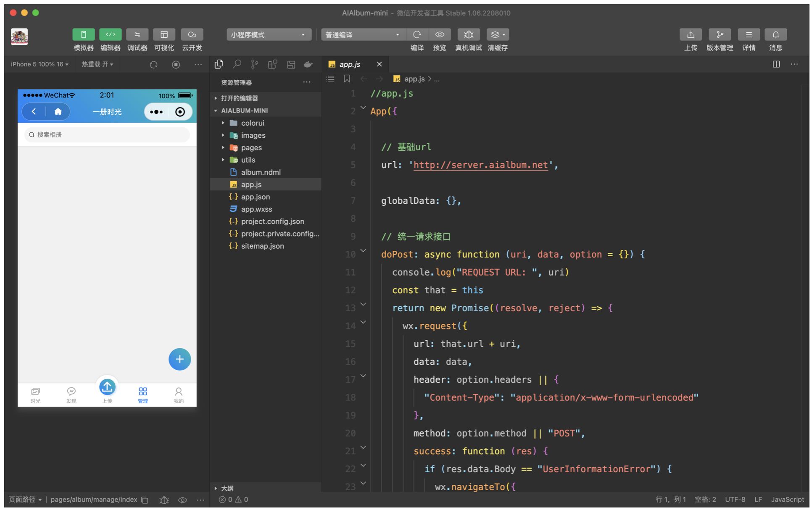Click the simulator stop icon
The height and width of the screenshot is (510, 812).
[x=176, y=64]
